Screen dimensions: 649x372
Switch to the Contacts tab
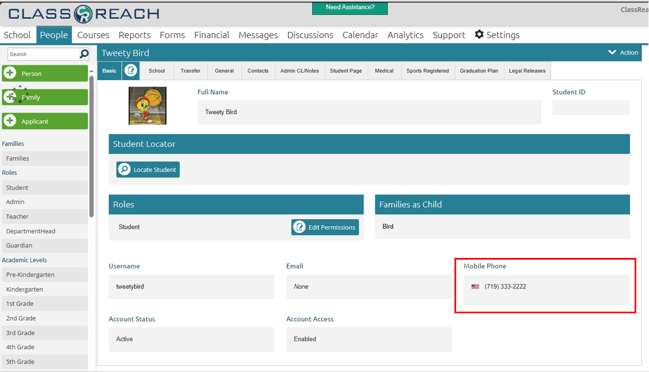click(x=258, y=71)
